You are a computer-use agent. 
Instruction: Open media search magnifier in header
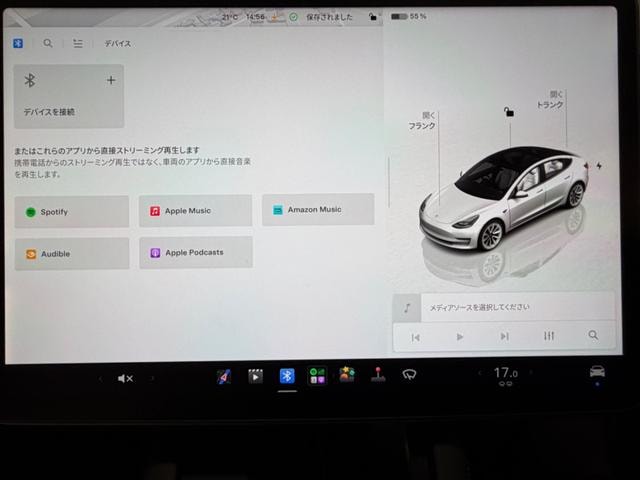48,43
